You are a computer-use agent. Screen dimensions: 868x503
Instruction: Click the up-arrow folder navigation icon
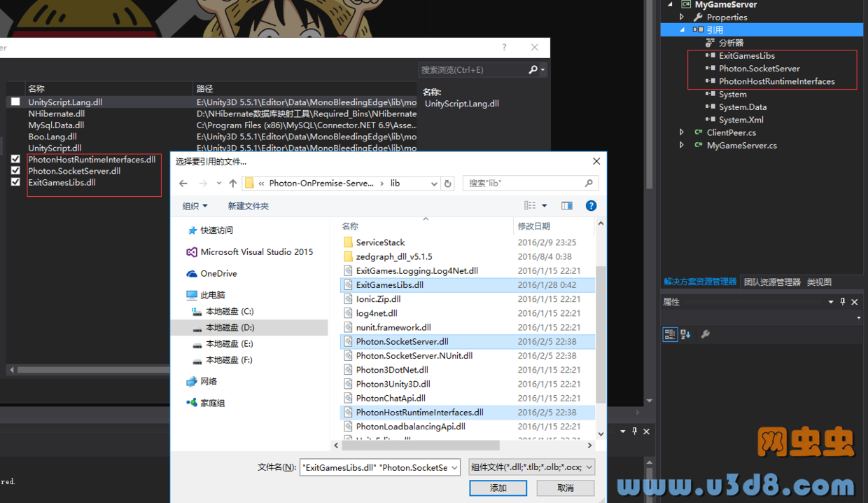(x=231, y=183)
